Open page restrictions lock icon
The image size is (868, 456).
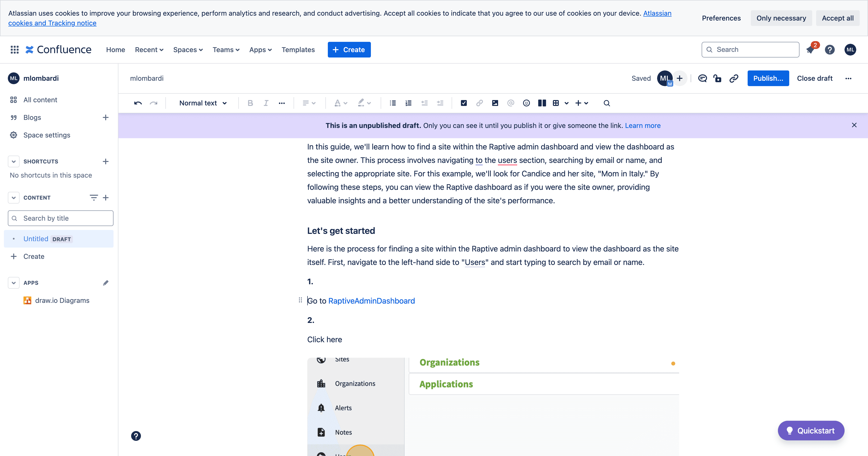717,79
